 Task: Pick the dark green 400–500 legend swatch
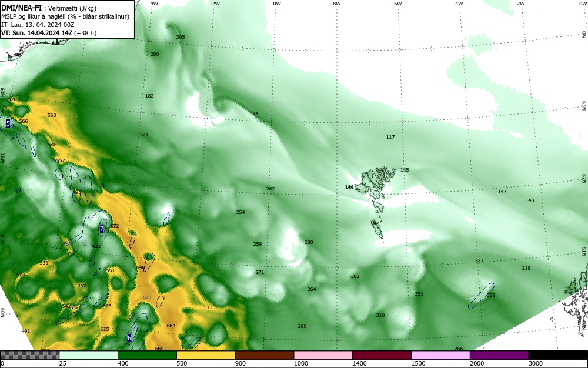tap(147, 355)
